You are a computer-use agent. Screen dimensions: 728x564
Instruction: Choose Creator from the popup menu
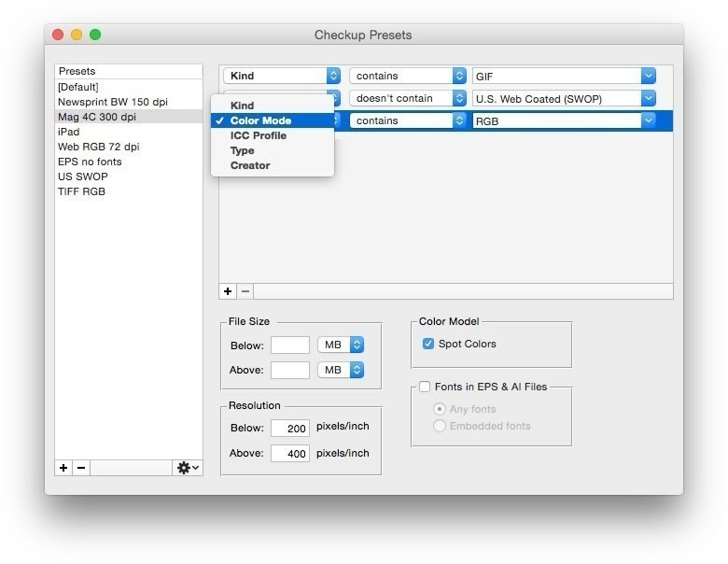[273, 165]
